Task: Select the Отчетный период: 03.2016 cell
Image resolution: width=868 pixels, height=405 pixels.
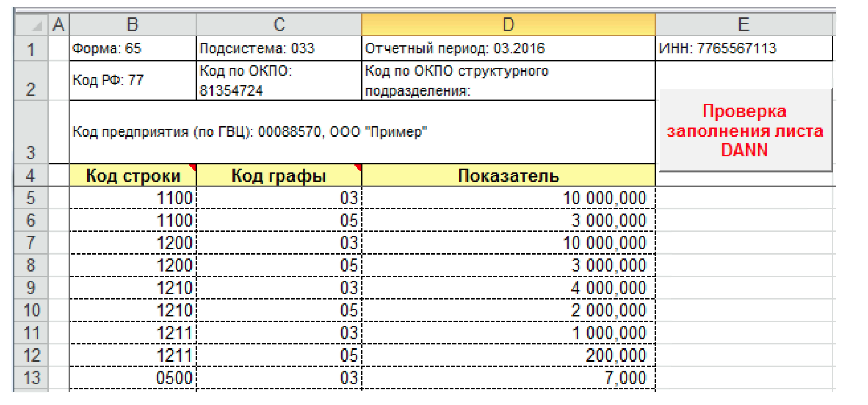Action: tap(508, 48)
